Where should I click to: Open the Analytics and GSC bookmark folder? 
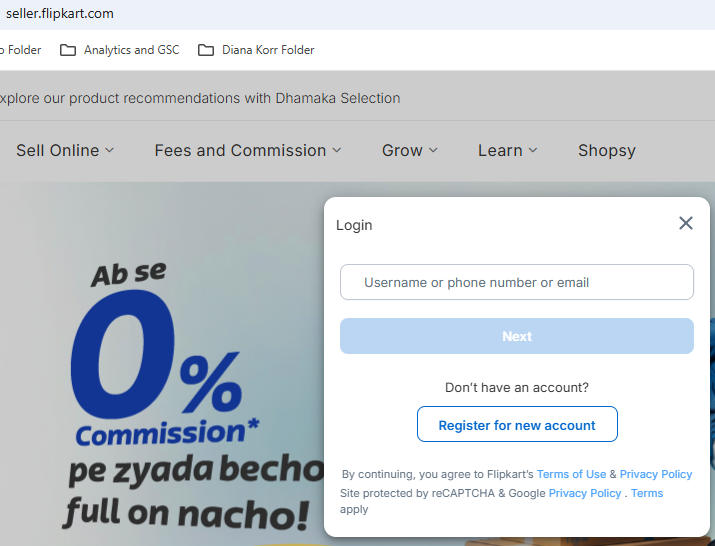(x=120, y=50)
